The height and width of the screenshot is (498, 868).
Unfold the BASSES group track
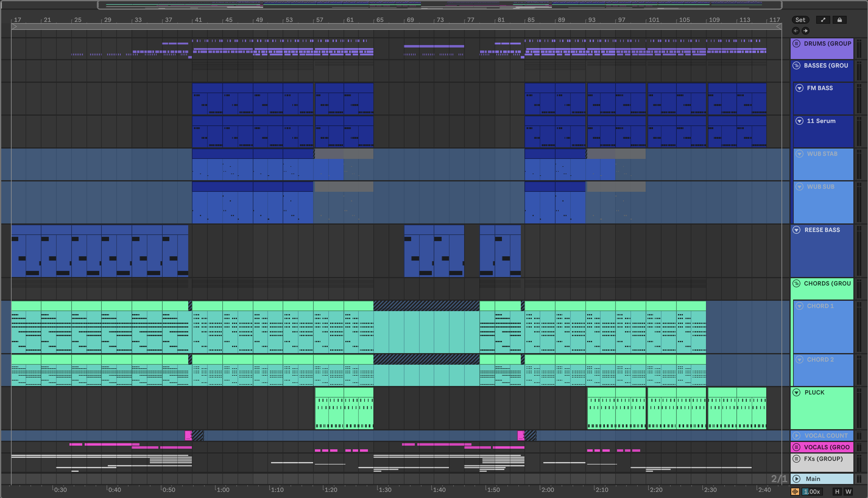(796, 65)
